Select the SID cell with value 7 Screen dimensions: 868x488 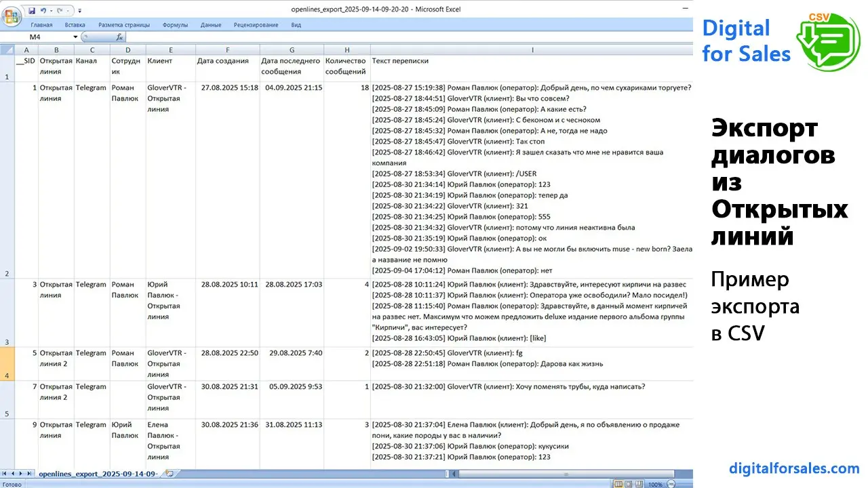coord(26,400)
